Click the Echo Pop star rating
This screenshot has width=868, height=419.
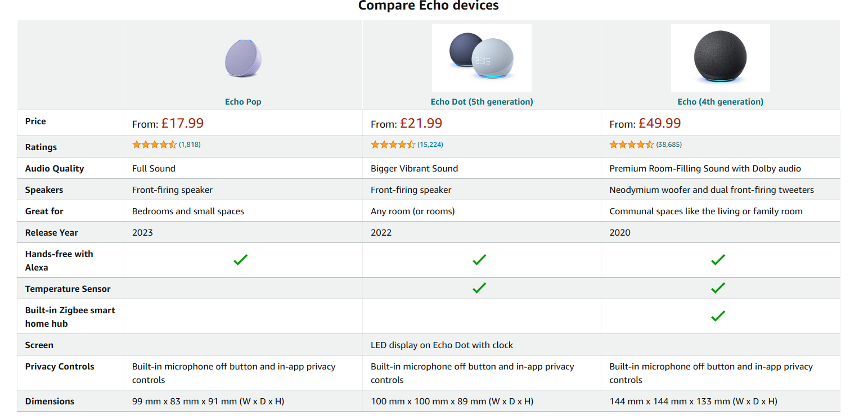(154, 145)
